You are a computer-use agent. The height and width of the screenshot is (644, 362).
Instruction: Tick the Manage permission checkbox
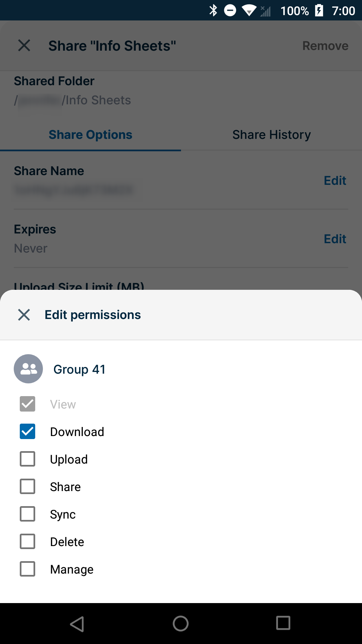(27, 569)
